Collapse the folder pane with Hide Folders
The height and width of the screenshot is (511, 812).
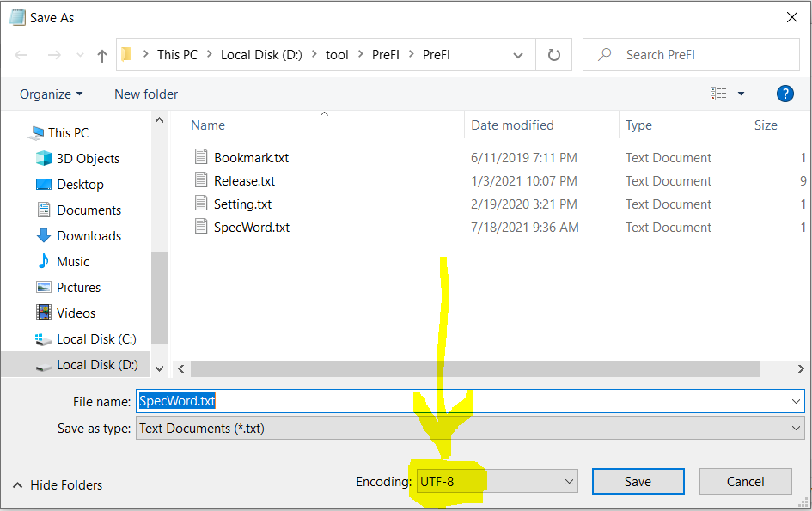point(58,485)
